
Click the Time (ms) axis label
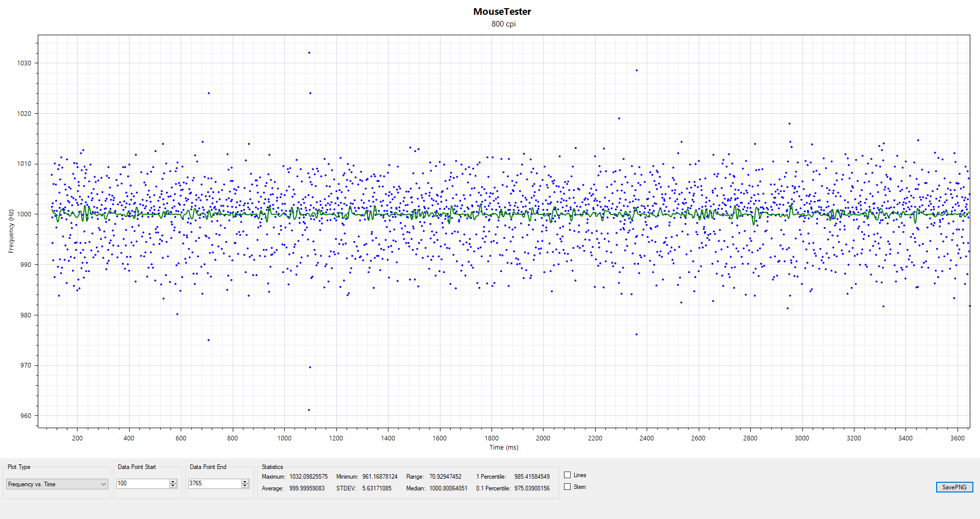coord(504,448)
